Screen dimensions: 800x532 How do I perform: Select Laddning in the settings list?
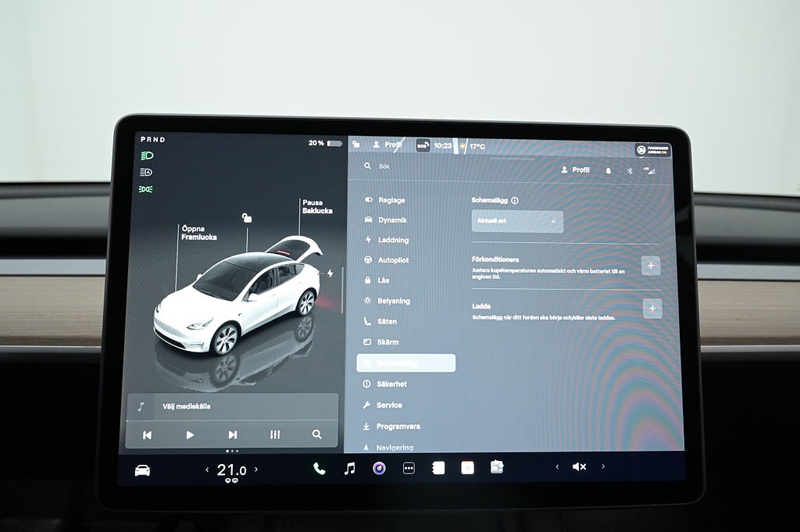pos(393,240)
